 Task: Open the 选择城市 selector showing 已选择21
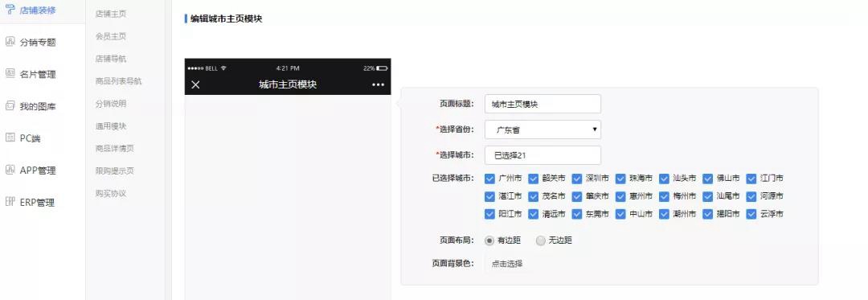542,155
